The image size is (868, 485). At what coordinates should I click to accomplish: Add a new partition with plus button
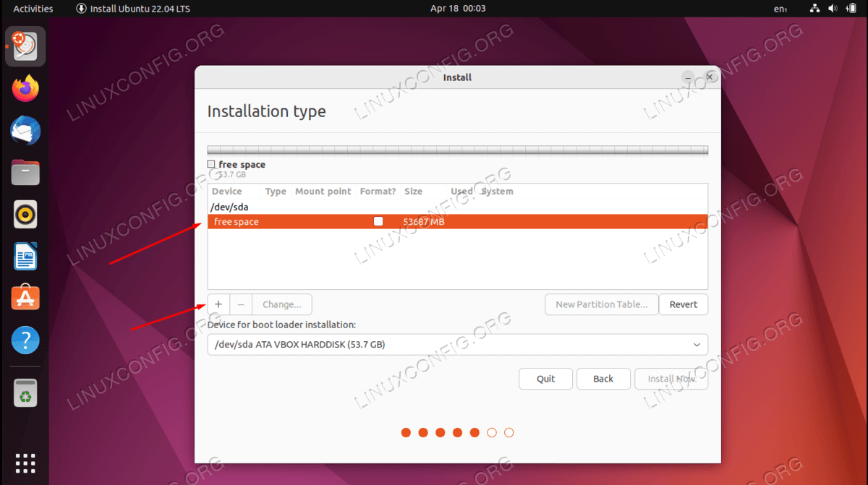218,304
